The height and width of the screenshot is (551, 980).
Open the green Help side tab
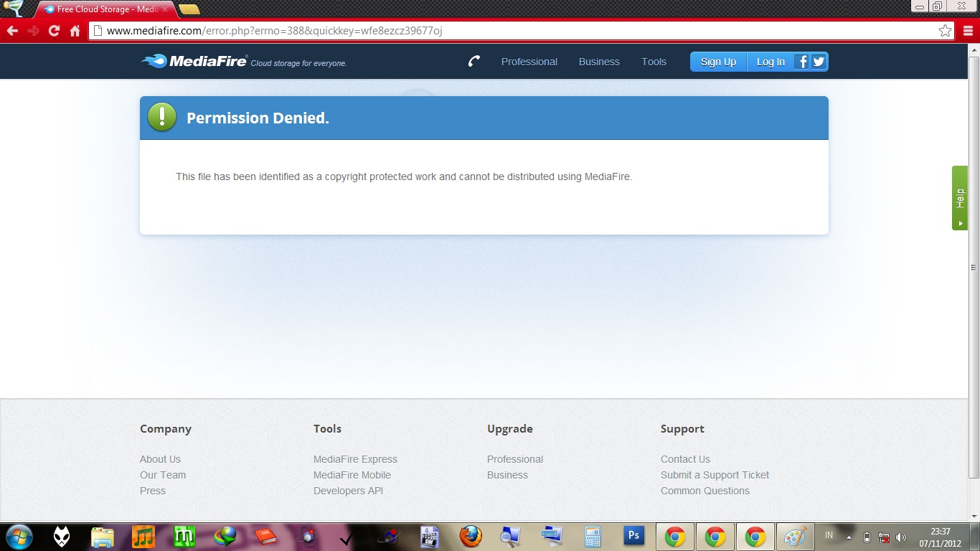tap(960, 198)
